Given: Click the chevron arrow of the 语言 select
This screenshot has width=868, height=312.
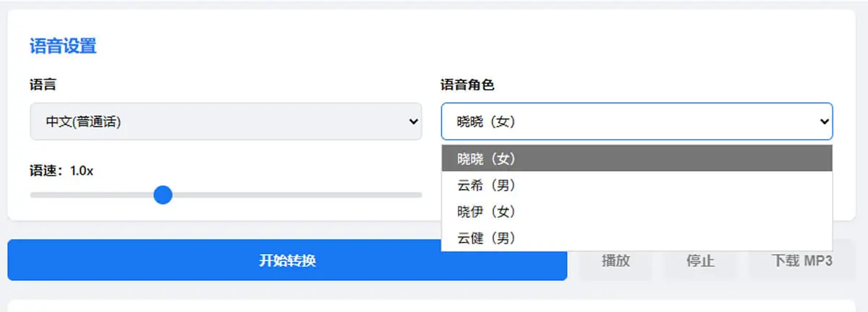Looking at the screenshot, I should click(413, 122).
